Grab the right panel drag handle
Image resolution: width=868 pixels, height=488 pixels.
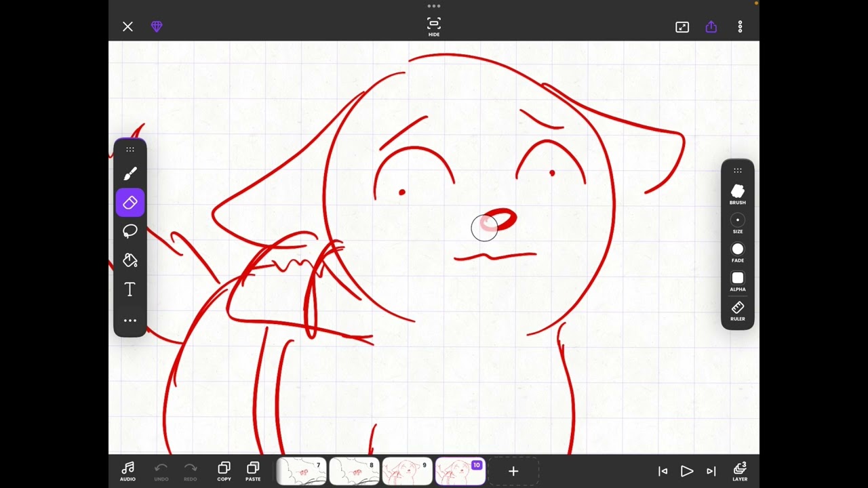tap(738, 170)
